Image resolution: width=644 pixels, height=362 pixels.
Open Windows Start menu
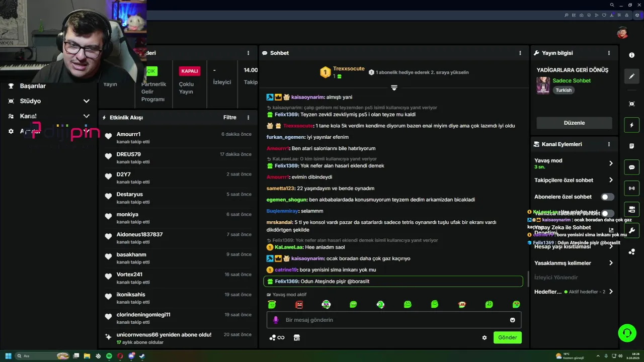click(x=8, y=356)
